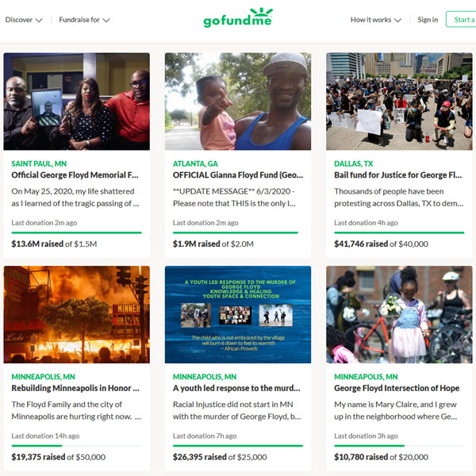Select the family holding tablet photo
The image size is (476, 476).
(76, 102)
